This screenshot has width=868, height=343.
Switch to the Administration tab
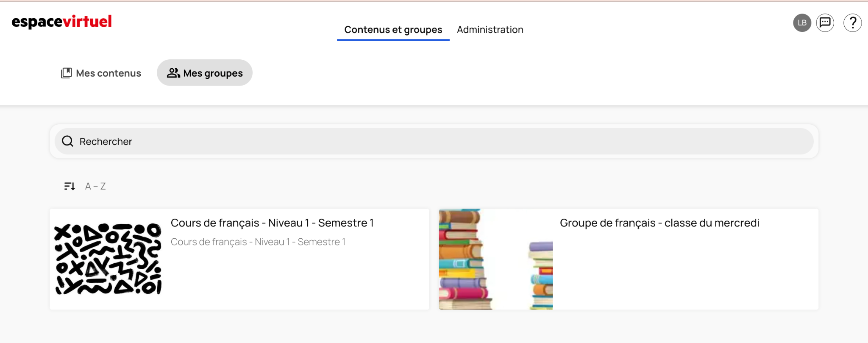pos(490,30)
